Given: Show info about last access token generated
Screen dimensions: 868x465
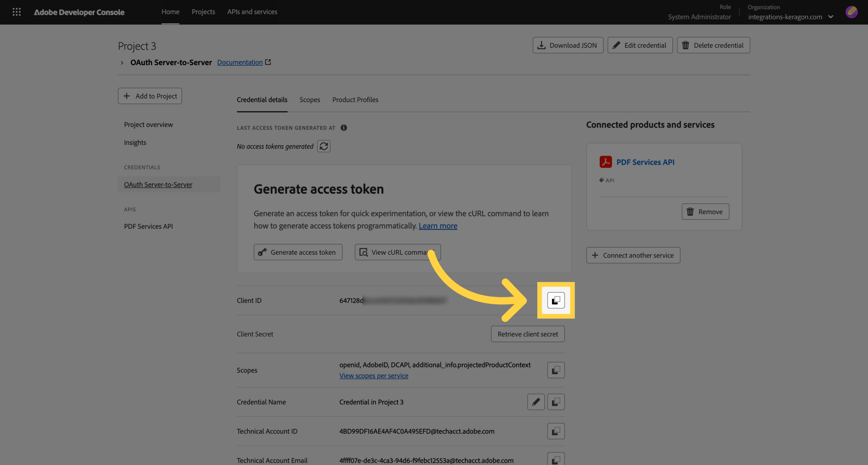Looking at the screenshot, I should pos(343,128).
